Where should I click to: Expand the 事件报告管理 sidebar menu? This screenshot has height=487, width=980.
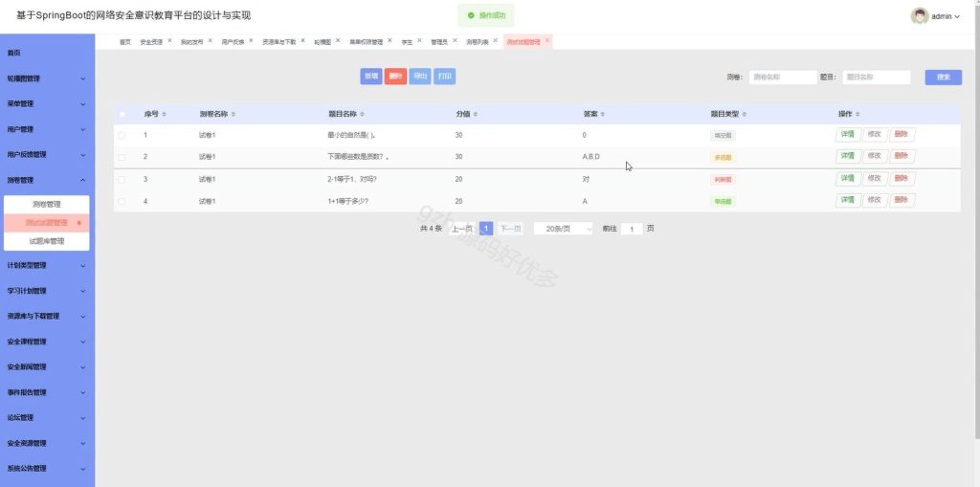tap(48, 392)
